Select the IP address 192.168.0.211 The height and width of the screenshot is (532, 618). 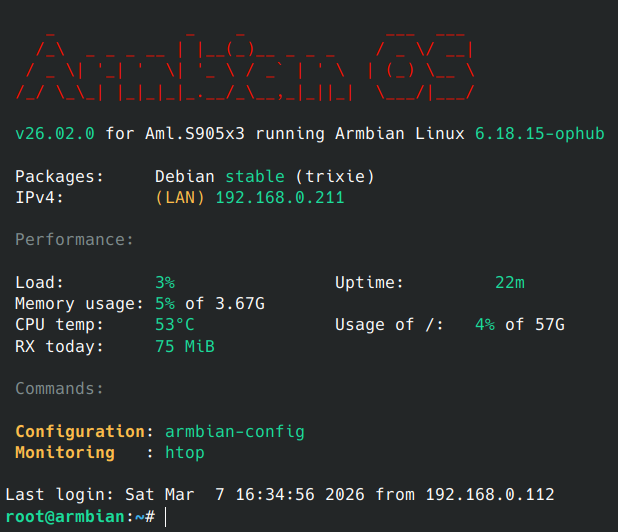pyautogui.click(x=280, y=197)
